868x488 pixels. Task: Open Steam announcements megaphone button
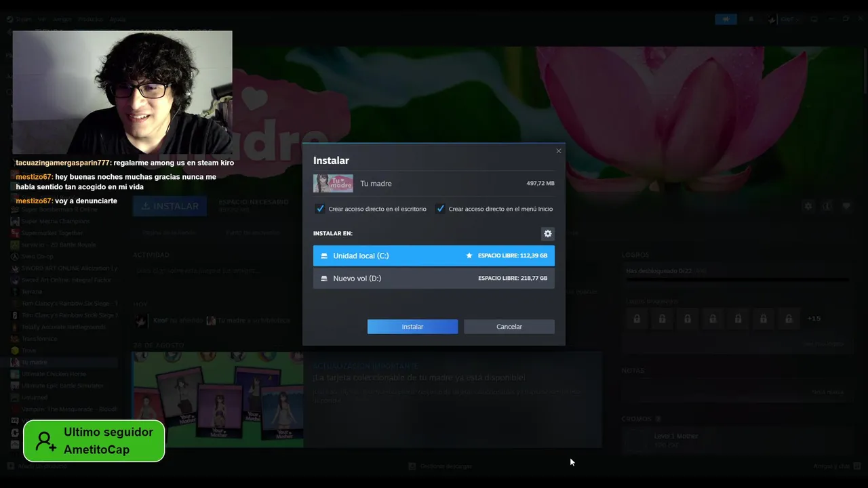coord(726,19)
